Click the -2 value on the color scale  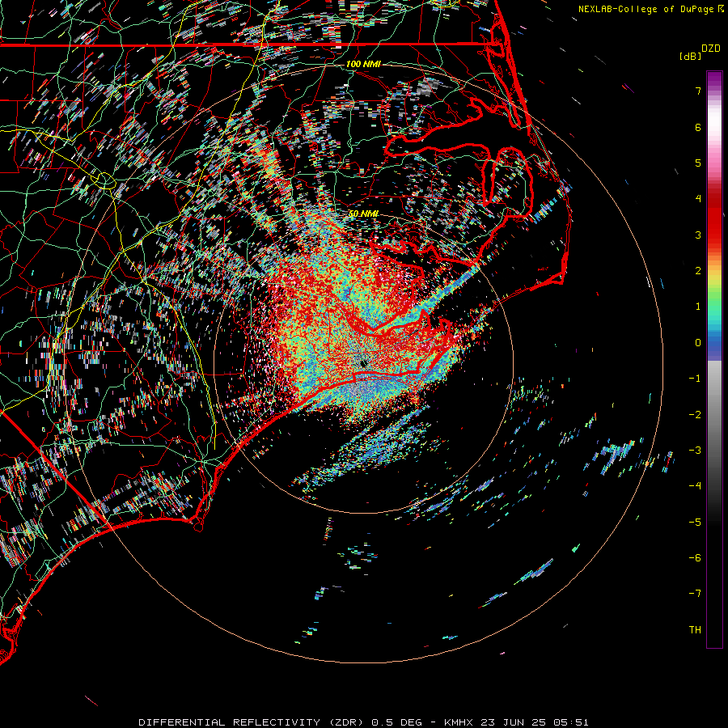click(695, 415)
